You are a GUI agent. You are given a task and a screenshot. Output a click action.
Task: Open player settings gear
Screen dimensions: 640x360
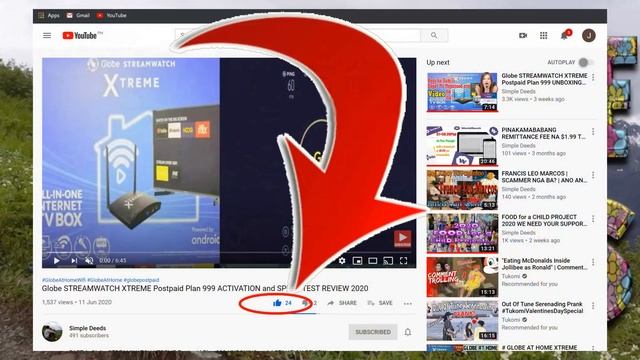pyautogui.click(x=342, y=260)
